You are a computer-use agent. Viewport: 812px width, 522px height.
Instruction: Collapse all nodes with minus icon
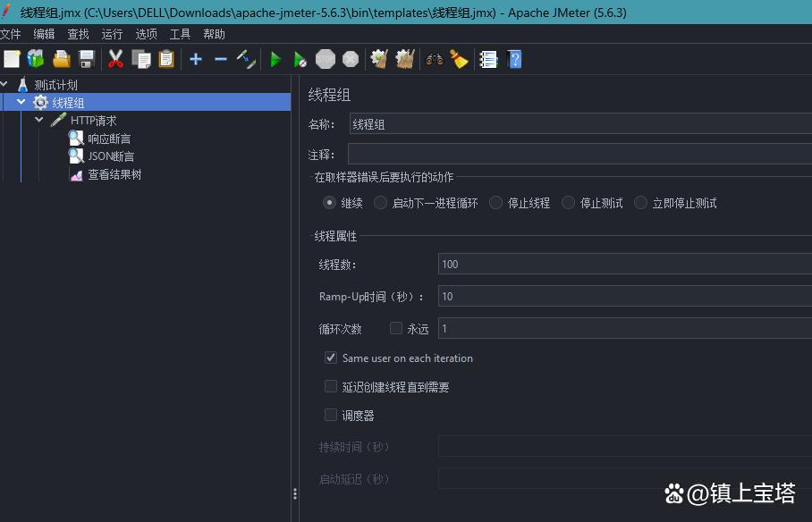pos(221,59)
